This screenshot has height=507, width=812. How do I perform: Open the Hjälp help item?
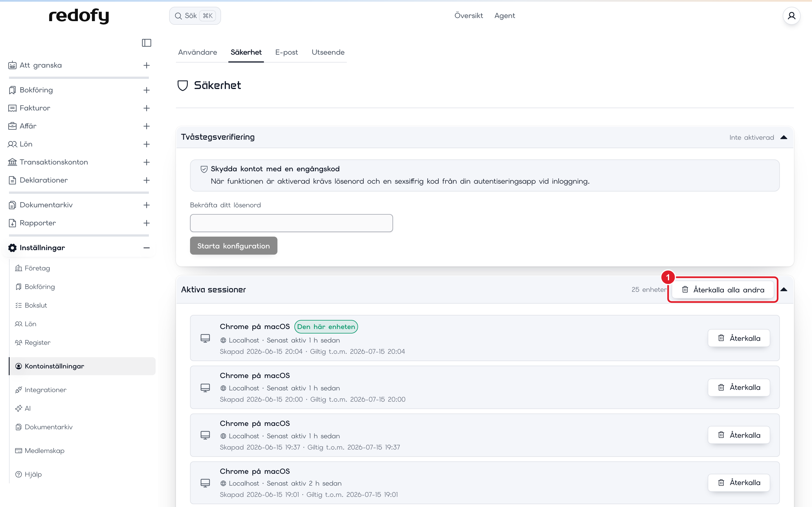[x=33, y=474]
